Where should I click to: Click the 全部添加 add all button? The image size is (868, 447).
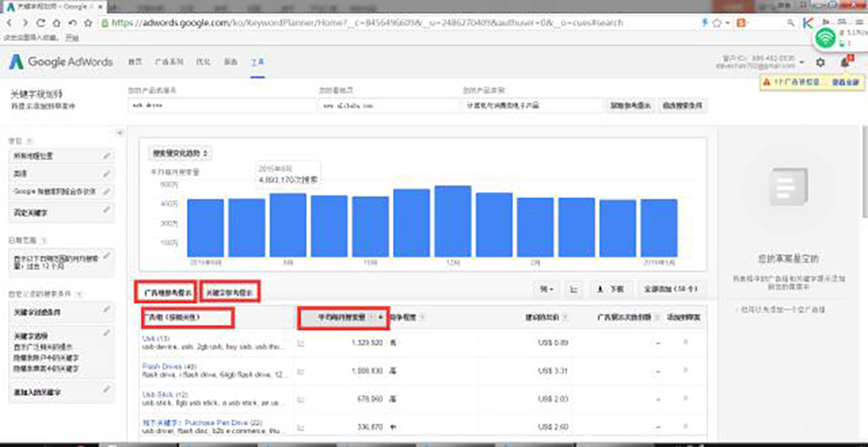[x=670, y=289]
